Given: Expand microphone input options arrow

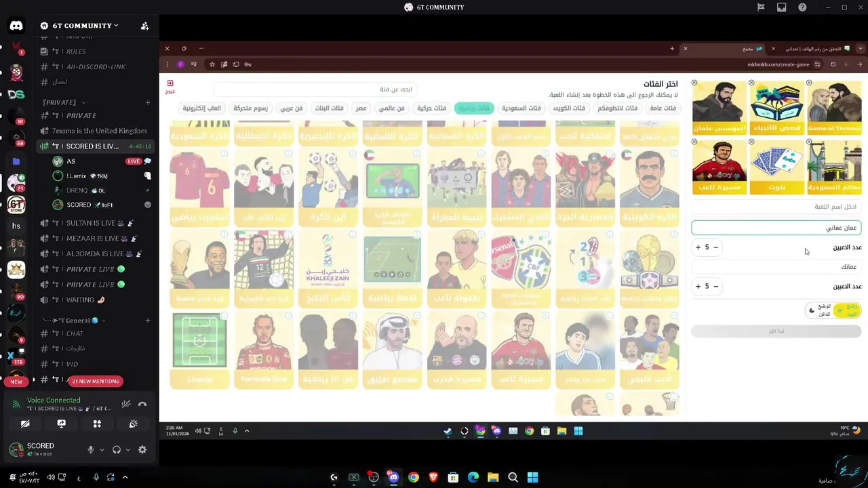Looking at the screenshot, I should click(102, 449).
